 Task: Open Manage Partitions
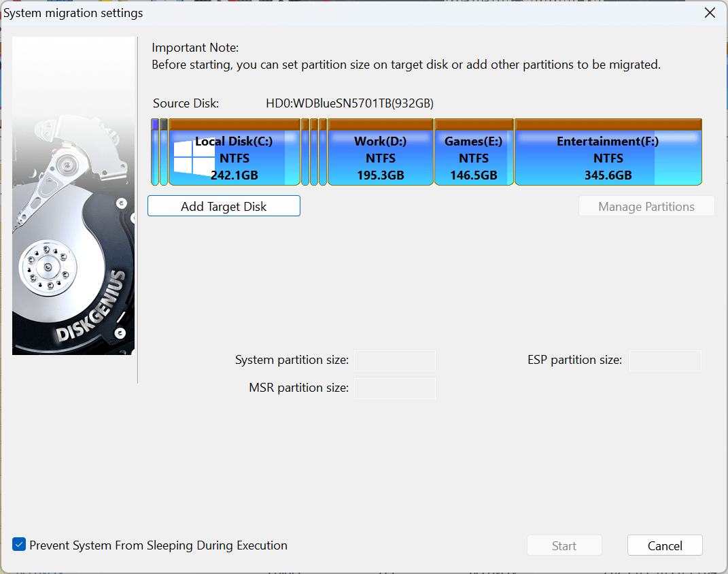646,206
